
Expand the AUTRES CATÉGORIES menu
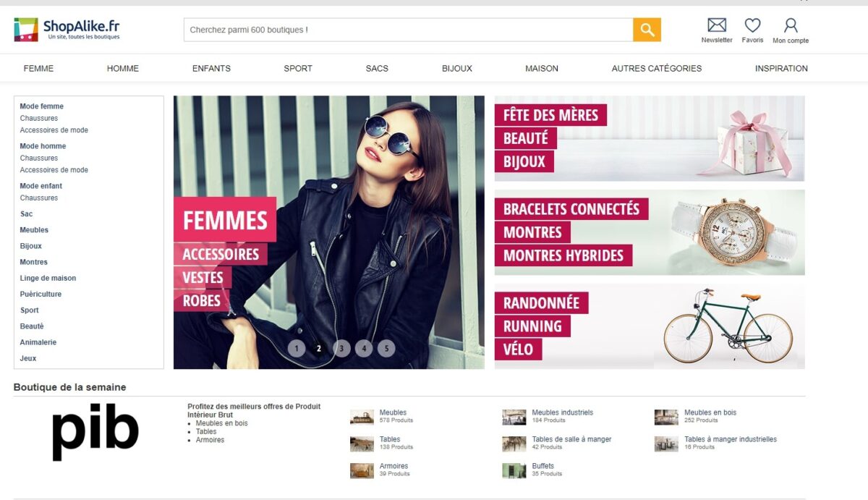[x=656, y=69]
